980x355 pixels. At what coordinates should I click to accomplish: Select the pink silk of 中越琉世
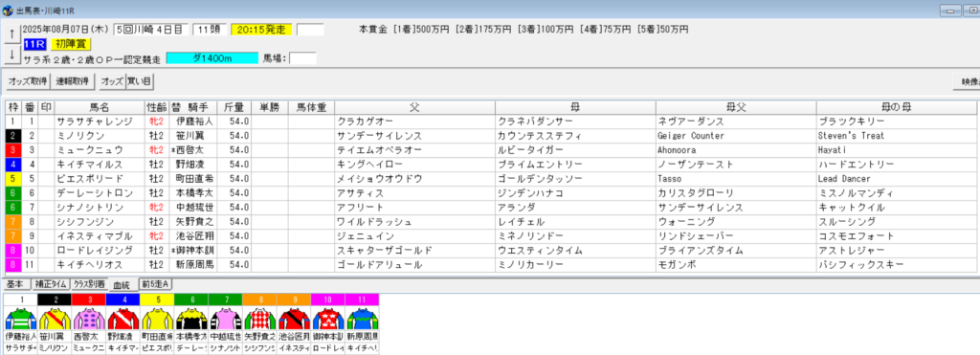225,318
